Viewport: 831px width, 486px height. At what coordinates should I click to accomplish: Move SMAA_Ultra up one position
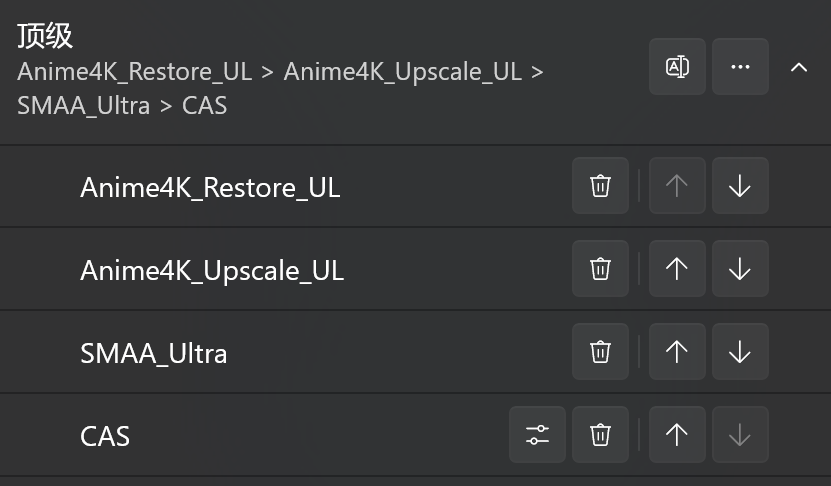point(677,352)
